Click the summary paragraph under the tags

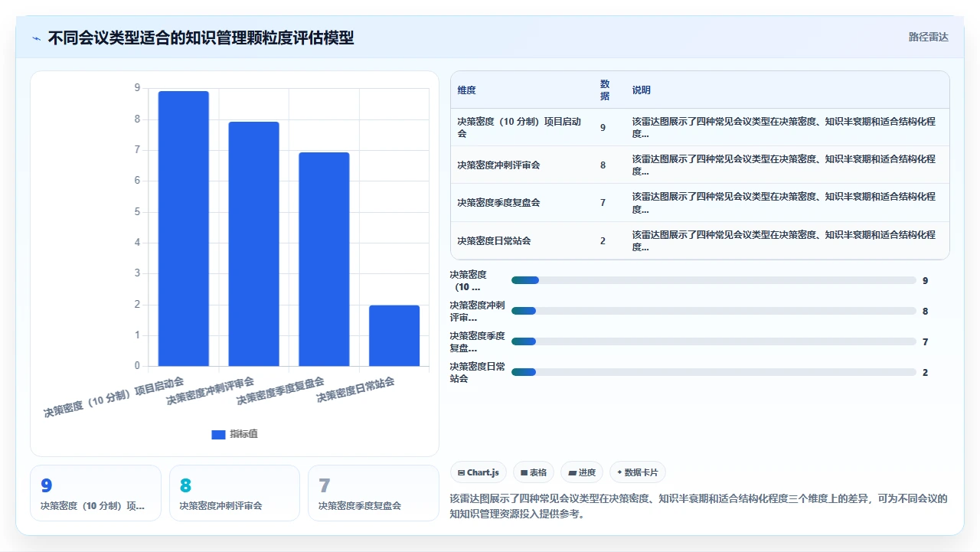[x=698, y=506]
